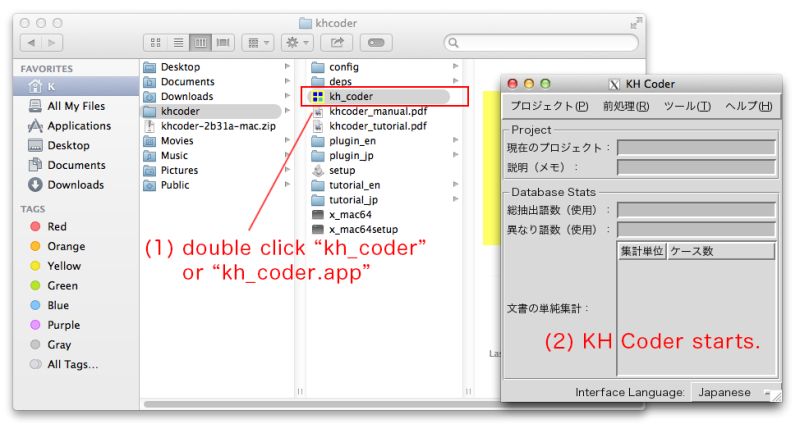This screenshot has width=800, height=424.
Task: Open Interface Language Japanese dropdown
Action: tap(735, 392)
